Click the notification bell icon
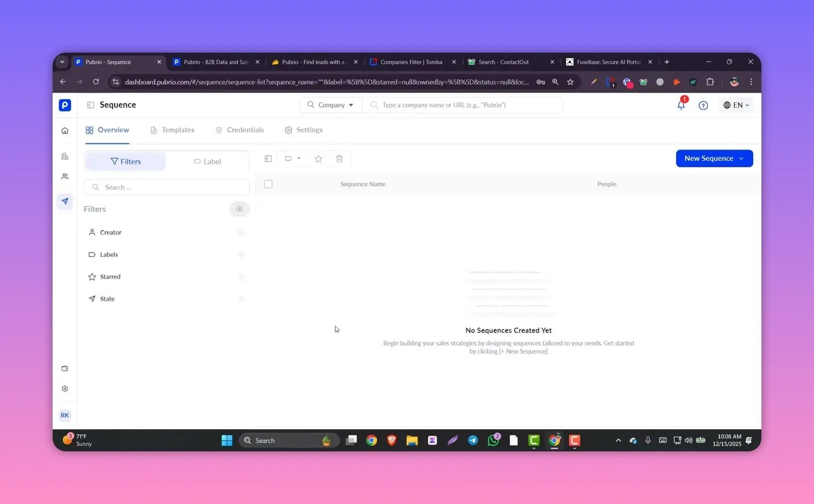The image size is (814, 504). coord(681,105)
